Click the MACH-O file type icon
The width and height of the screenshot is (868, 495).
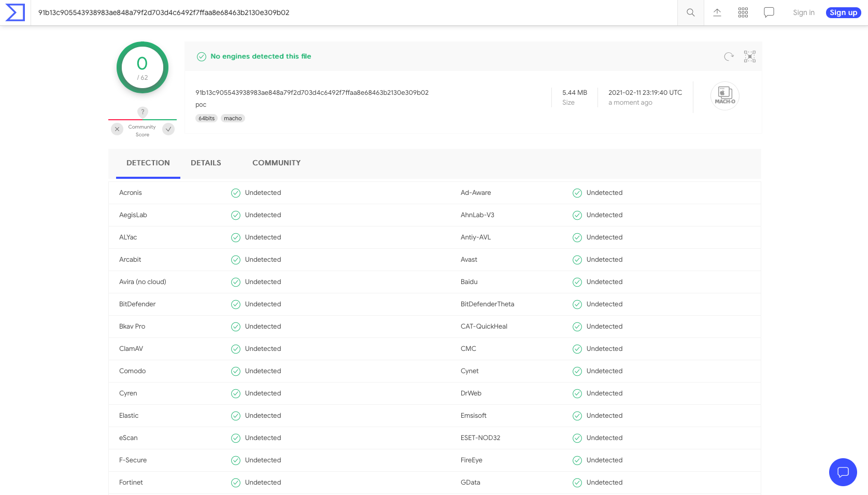coord(725,96)
